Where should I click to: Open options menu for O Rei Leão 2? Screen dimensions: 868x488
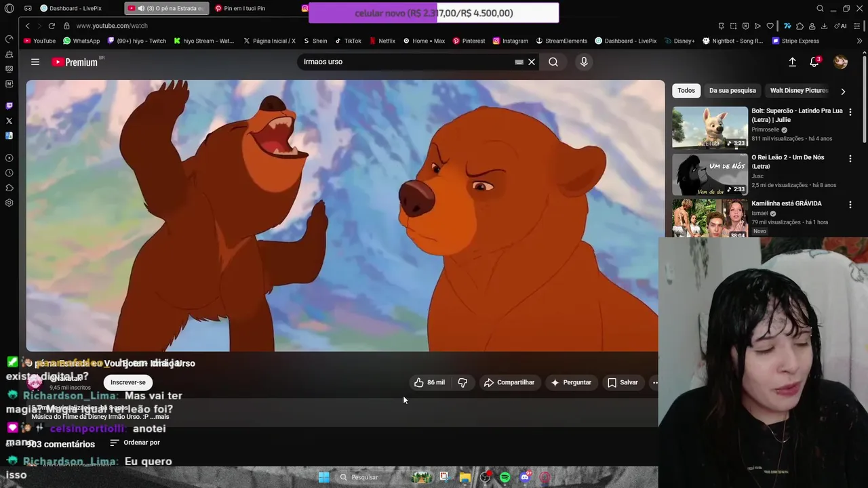coord(850,159)
